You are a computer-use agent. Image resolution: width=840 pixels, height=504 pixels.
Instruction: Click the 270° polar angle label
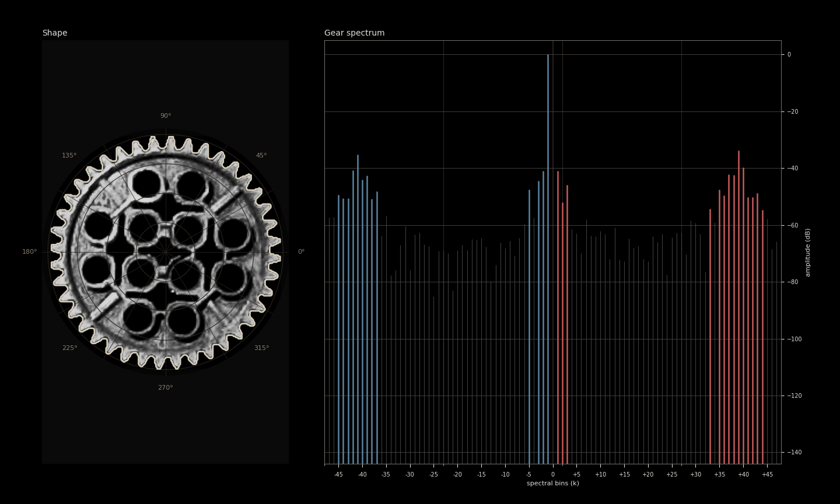pyautogui.click(x=166, y=388)
